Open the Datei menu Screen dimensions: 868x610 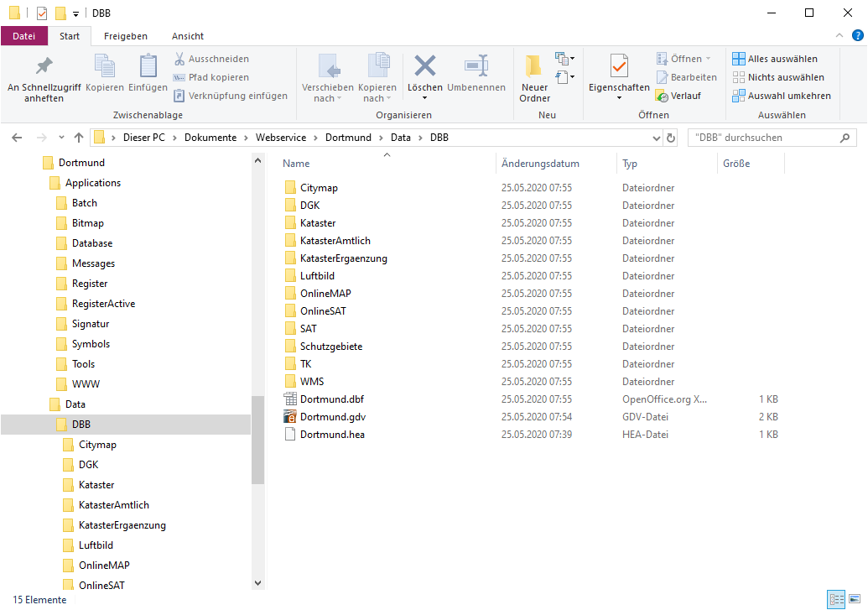click(x=24, y=36)
